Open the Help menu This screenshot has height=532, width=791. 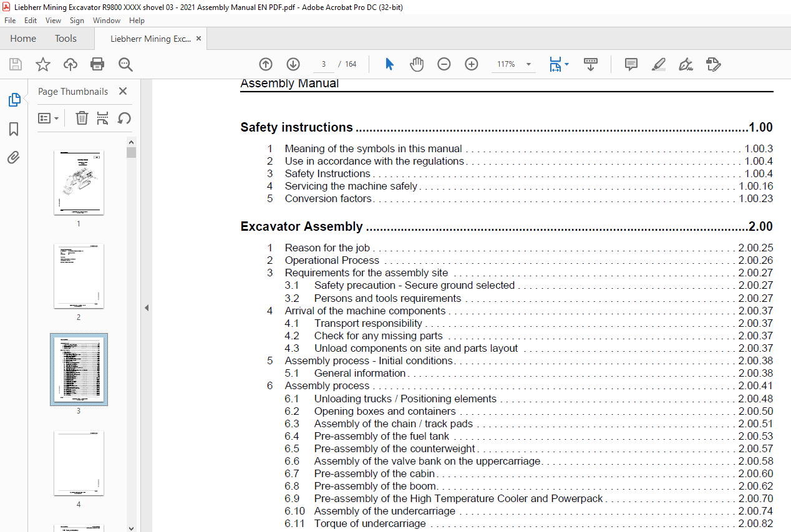click(x=137, y=21)
